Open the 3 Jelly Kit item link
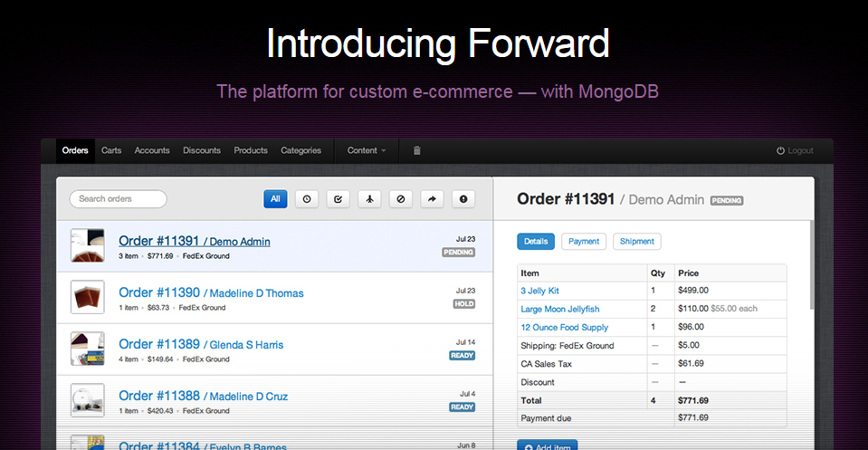 [x=539, y=291]
